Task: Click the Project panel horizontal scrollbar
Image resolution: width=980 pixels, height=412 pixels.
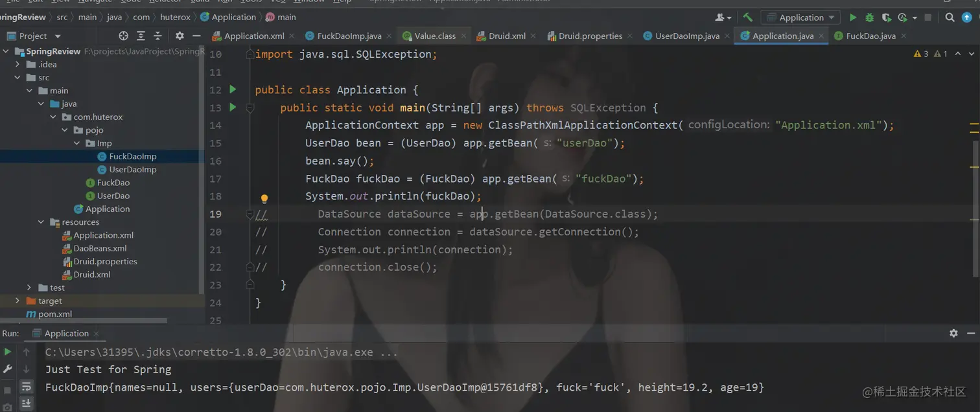Action: [84, 320]
